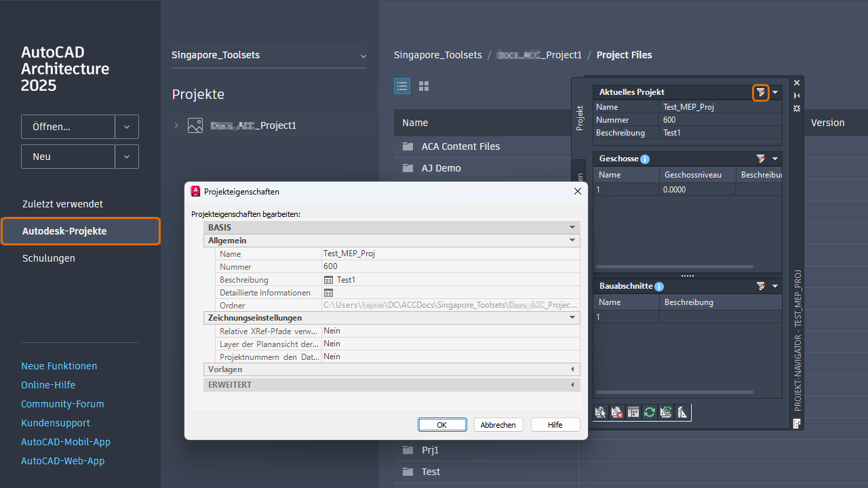This screenshot has height=488, width=868.
Task: Open the AutoCAD-Web-App link
Action: (x=63, y=461)
